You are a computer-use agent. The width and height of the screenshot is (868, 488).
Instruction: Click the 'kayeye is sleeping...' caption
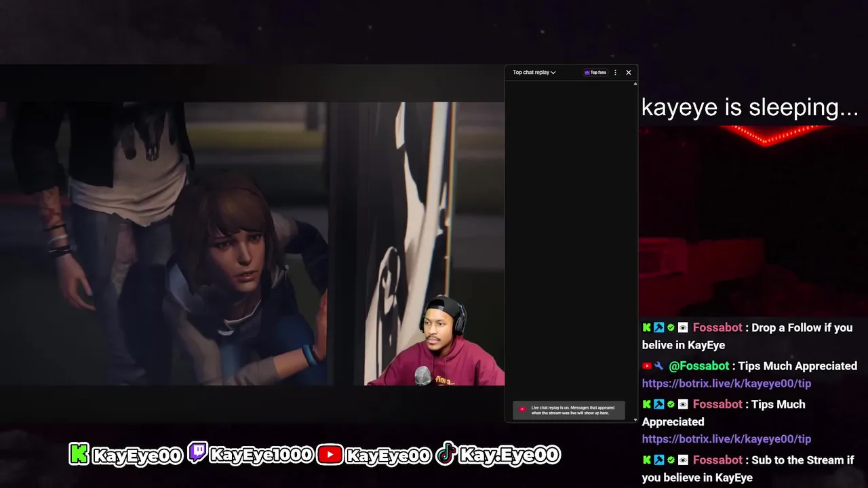[x=750, y=107]
